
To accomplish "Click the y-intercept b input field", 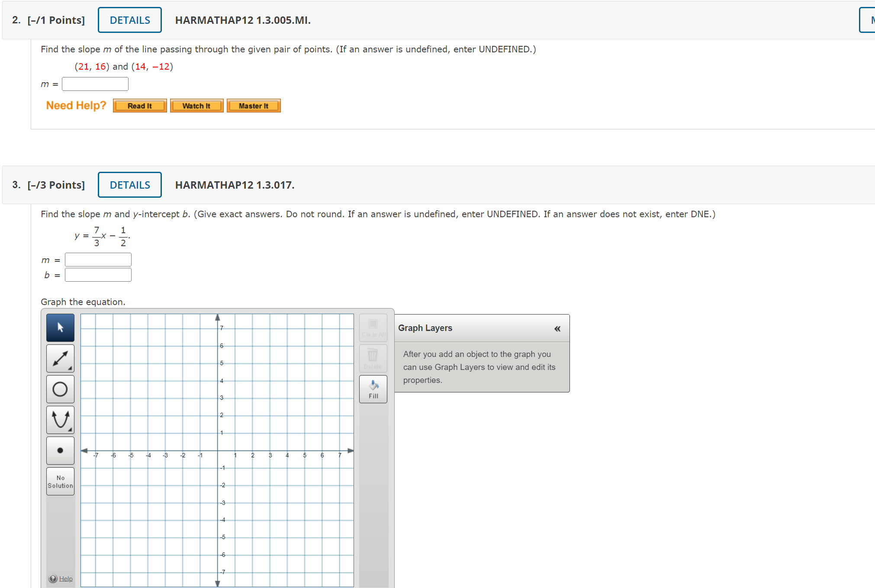I will tap(98, 274).
